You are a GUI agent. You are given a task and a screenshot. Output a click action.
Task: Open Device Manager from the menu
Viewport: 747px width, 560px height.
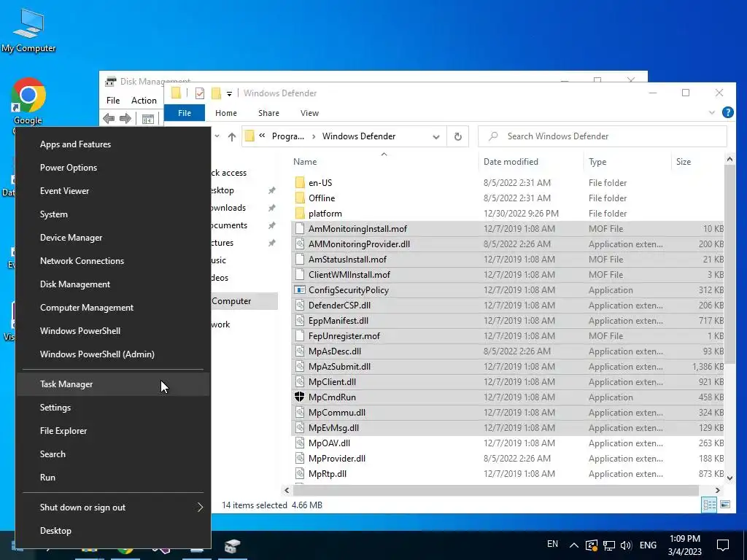[x=113, y=238]
